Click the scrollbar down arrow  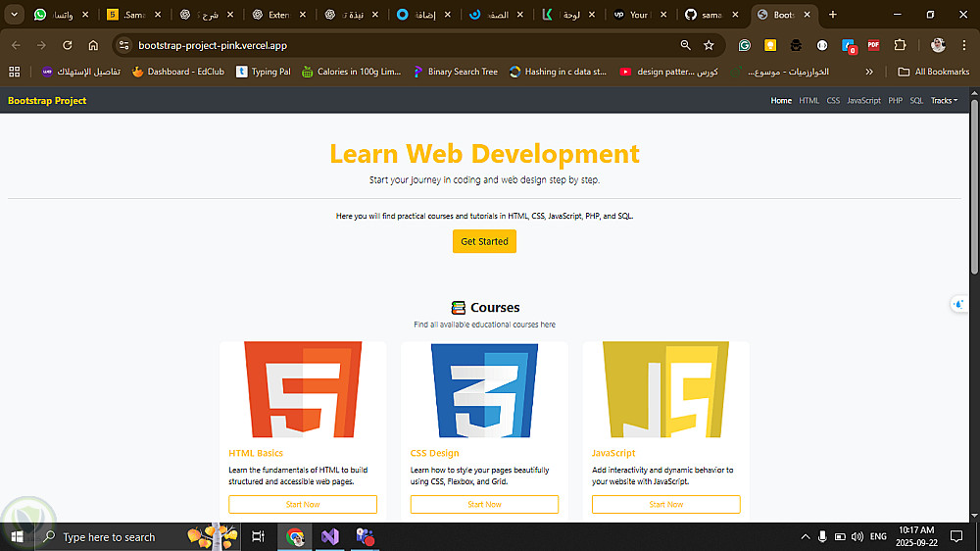974,516
